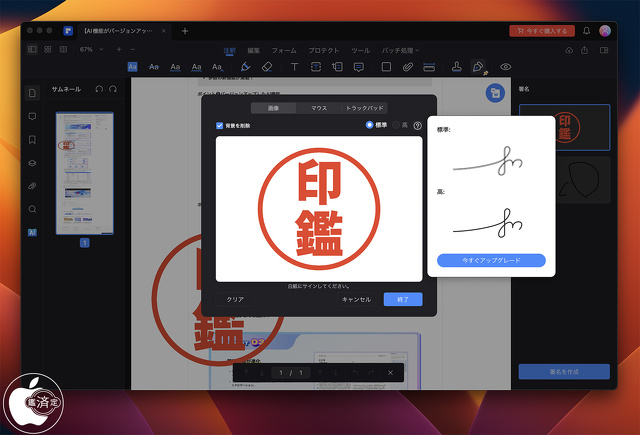Click the paperclip attachment tool in toolbar
Viewport: 640px width, 435px height.
click(x=407, y=67)
